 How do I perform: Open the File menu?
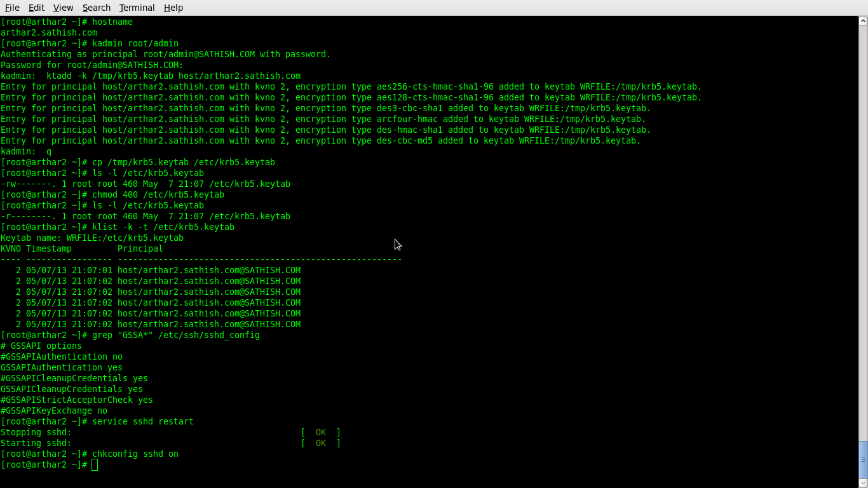[x=11, y=7]
